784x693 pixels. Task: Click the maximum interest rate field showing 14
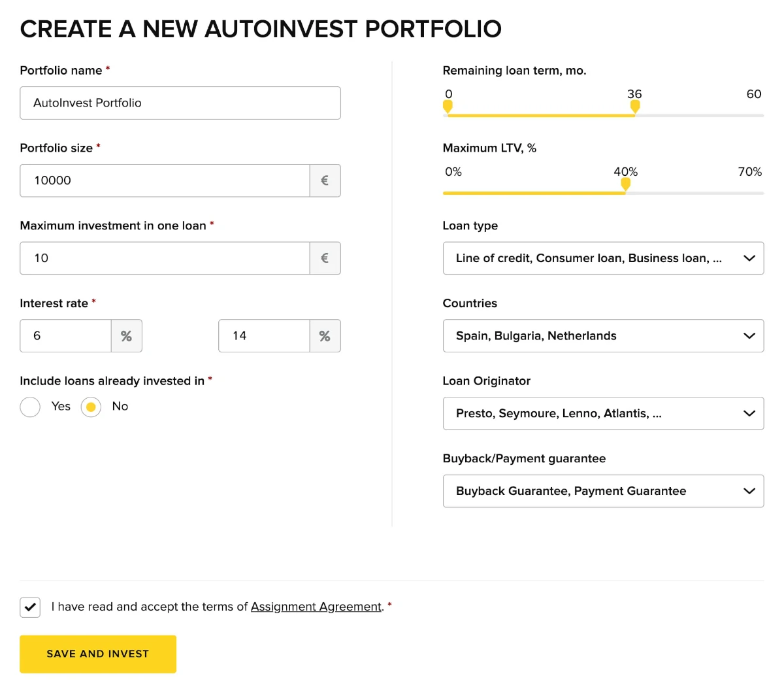tap(264, 336)
